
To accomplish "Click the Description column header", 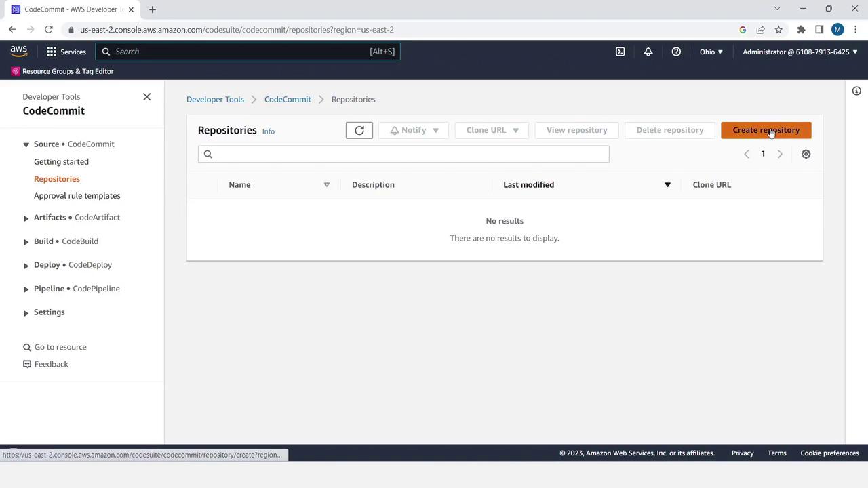I will (x=373, y=185).
